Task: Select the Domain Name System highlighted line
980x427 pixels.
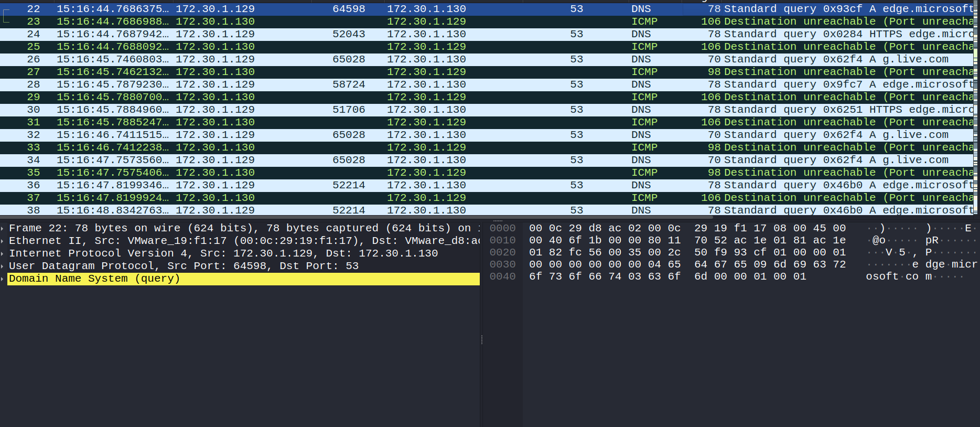Action: point(244,279)
